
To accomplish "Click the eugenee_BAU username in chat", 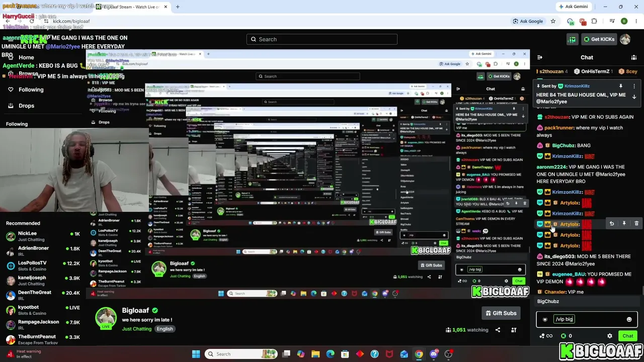I will 569,275.
